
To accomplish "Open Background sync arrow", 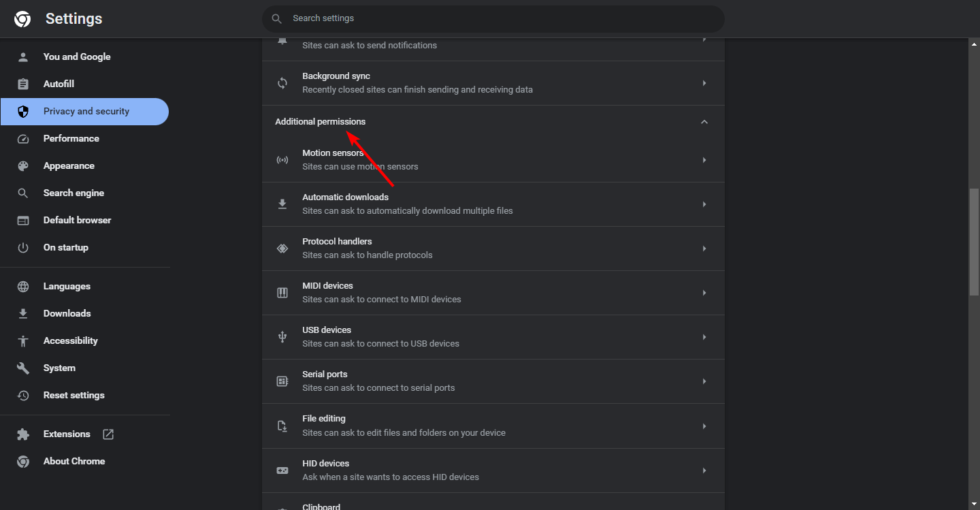I will (704, 83).
